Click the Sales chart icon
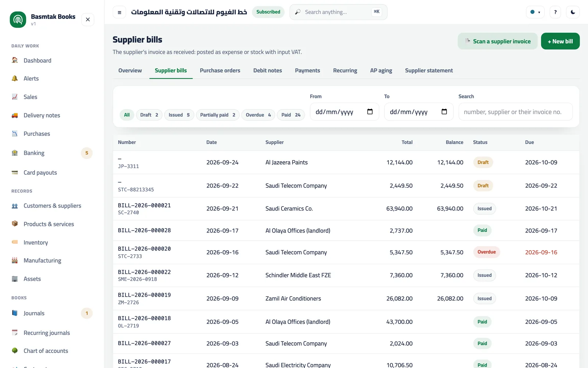This screenshot has width=588, height=368. pyautogui.click(x=15, y=97)
